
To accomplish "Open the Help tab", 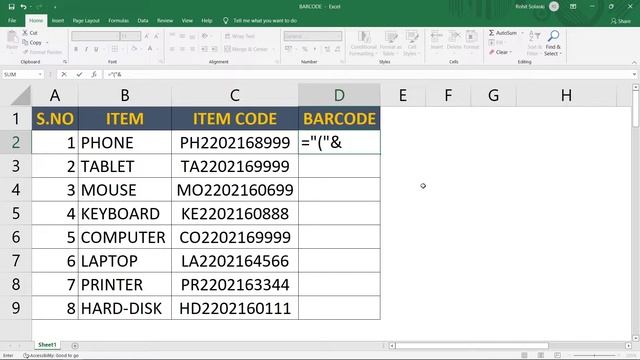I will pyautogui.click(x=207, y=20).
